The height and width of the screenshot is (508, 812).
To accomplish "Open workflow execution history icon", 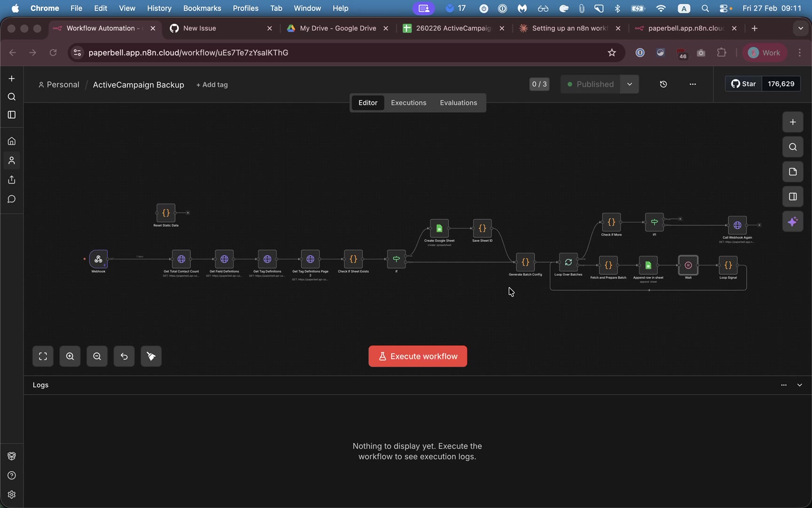I will pyautogui.click(x=663, y=84).
